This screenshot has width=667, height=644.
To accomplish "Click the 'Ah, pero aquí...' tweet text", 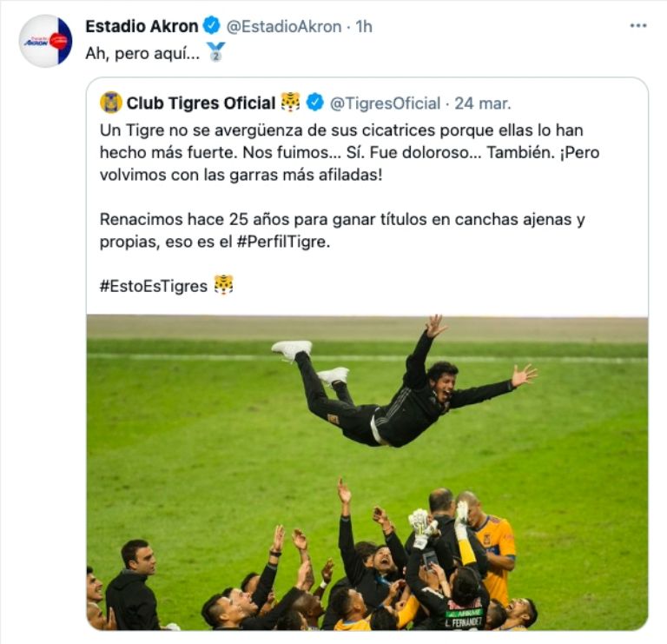I will (x=142, y=54).
